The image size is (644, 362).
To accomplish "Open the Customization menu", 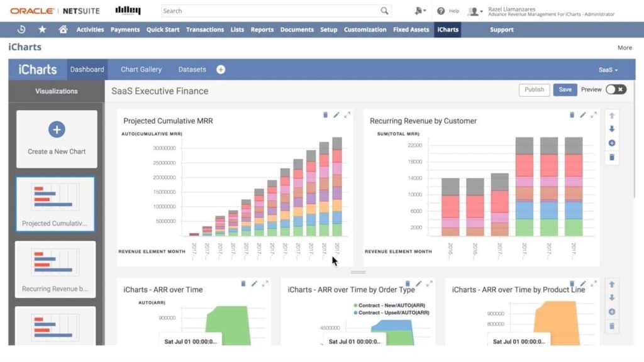I will tap(365, 30).
